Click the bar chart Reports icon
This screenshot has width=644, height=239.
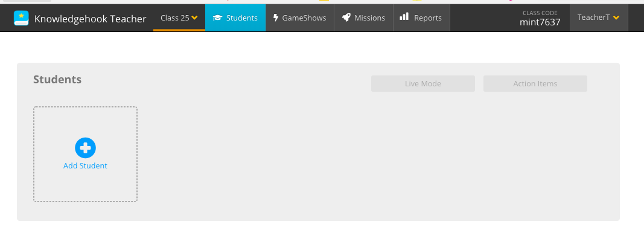pyautogui.click(x=404, y=16)
